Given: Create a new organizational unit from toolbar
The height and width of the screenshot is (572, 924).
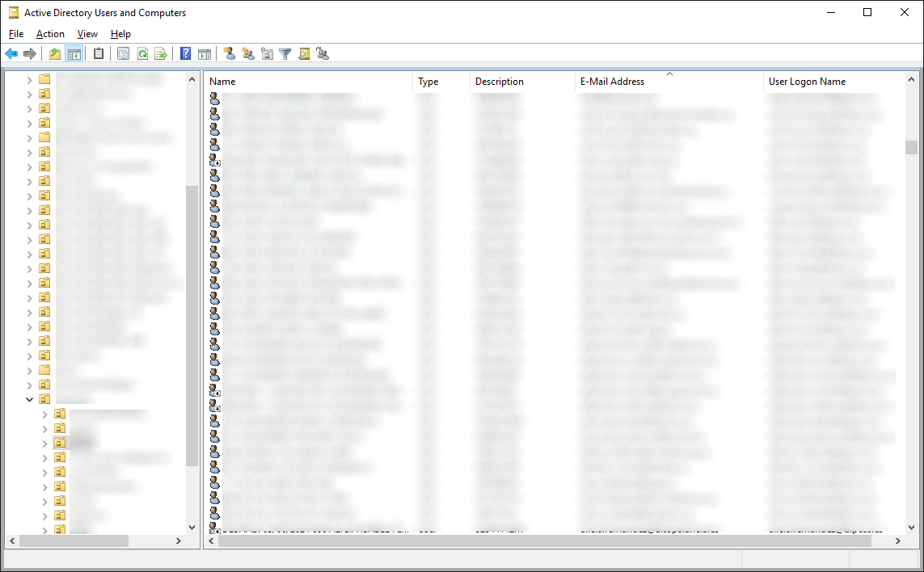Looking at the screenshot, I should click(267, 54).
